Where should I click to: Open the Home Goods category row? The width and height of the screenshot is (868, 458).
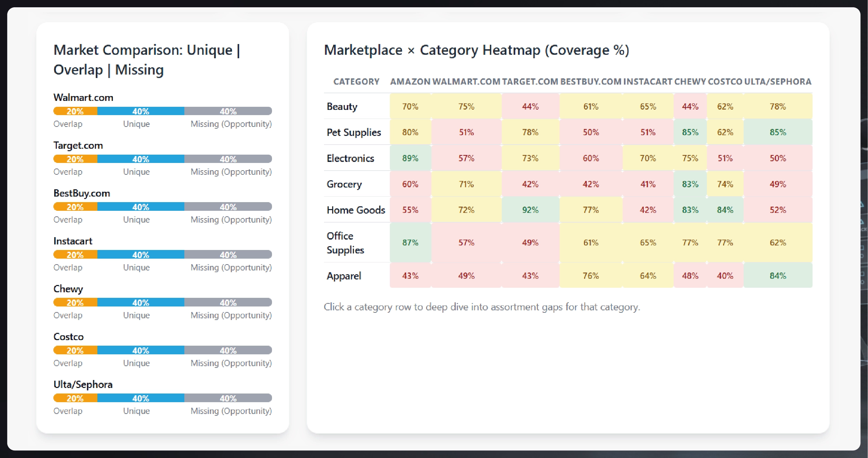[x=356, y=210]
